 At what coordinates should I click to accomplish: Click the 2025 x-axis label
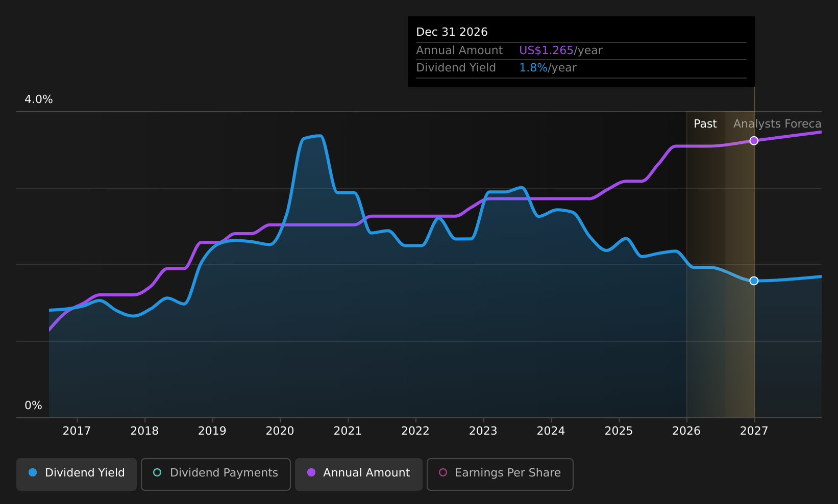(619, 431)
